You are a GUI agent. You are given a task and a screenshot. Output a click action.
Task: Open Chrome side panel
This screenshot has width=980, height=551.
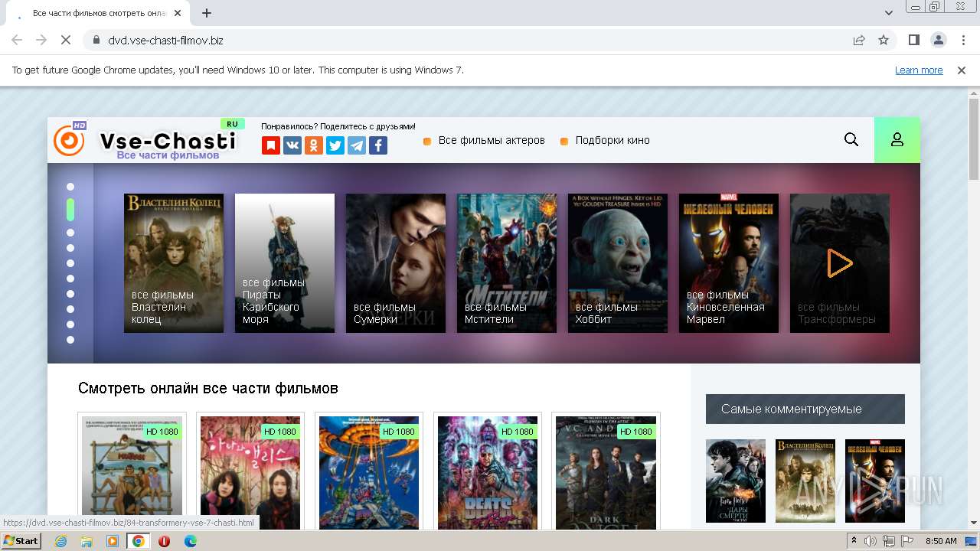pos(914,40)
